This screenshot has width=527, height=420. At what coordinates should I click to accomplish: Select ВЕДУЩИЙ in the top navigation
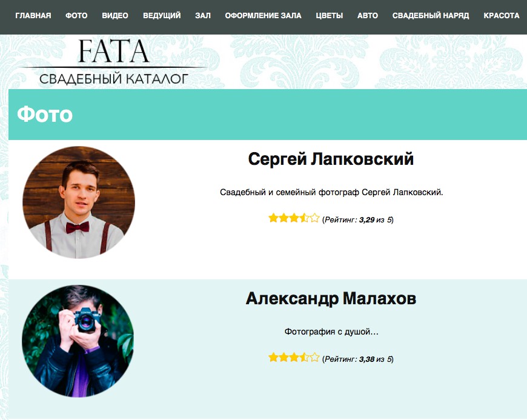tap(162, 16)
